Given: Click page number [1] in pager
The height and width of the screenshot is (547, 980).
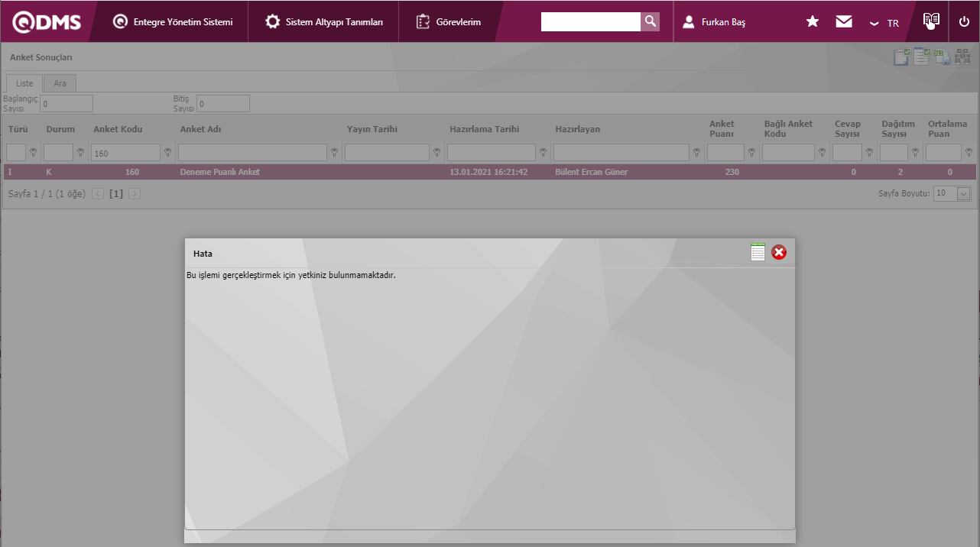Looking at the screenshot, I should click(116, 194).
